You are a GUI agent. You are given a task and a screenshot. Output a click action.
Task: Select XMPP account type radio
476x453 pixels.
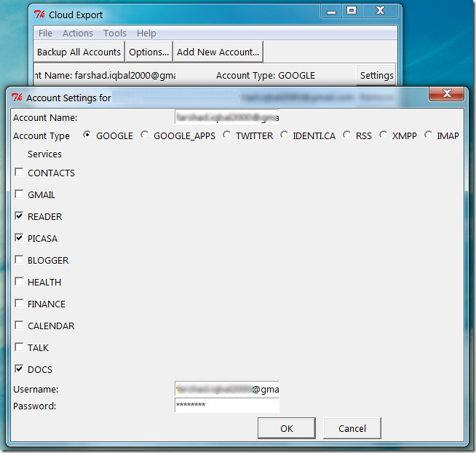pos(383,135)
